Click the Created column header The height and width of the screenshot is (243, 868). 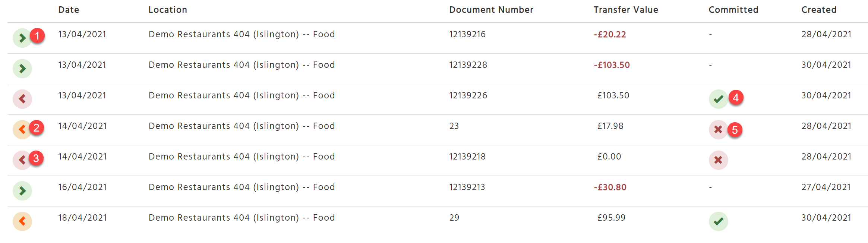coord(819,10)
